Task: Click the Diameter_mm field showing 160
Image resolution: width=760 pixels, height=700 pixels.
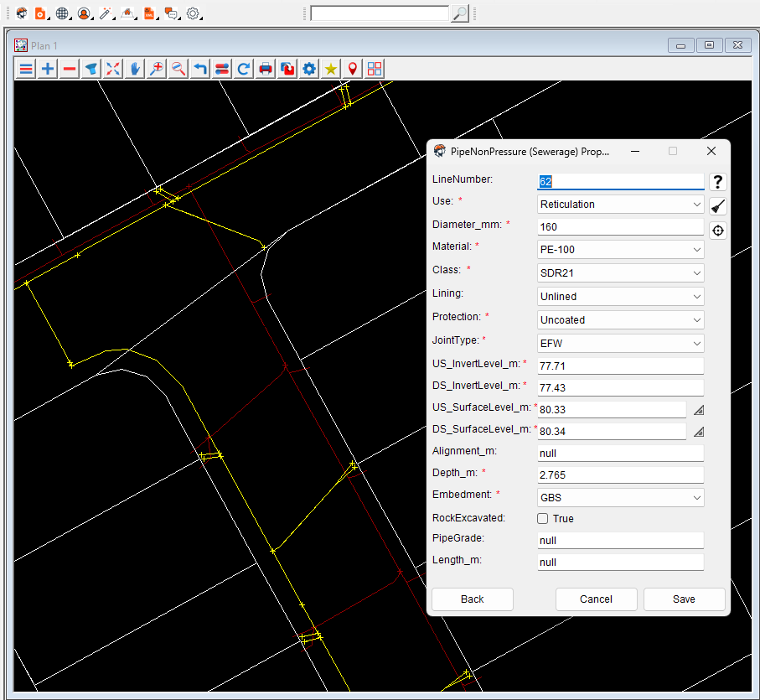Action: 620,227
